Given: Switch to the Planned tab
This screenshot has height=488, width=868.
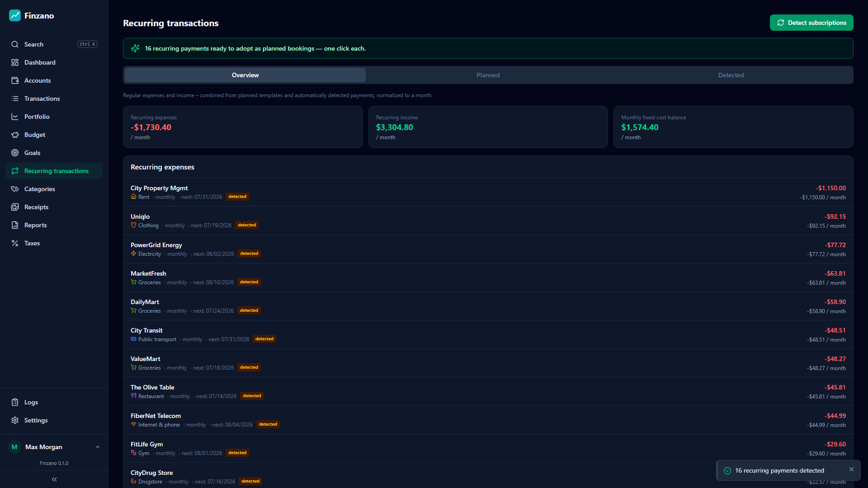Looking at the screenshot, I should tap(488, 75).
